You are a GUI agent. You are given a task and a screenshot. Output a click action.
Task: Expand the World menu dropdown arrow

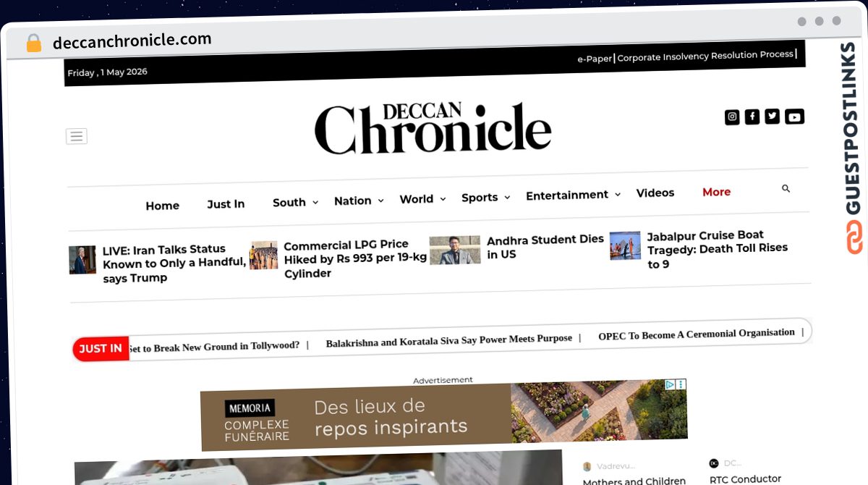click(x=443, y=198)
